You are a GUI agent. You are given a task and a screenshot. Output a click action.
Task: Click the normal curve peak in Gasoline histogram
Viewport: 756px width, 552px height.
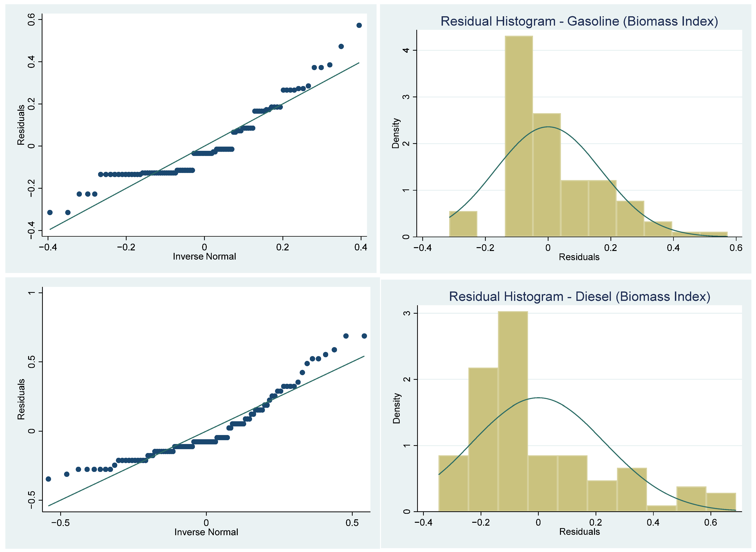[548, 127]
